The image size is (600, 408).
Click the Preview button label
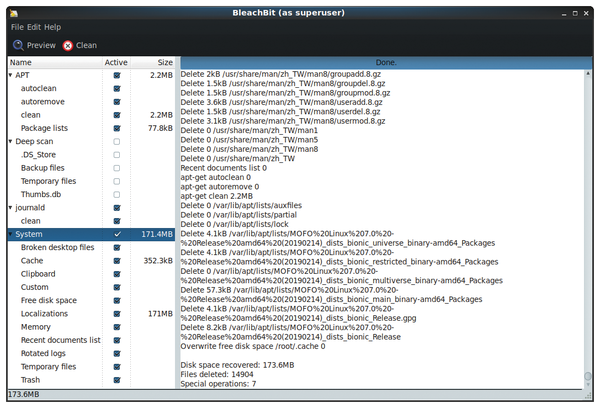coord(41,46)
